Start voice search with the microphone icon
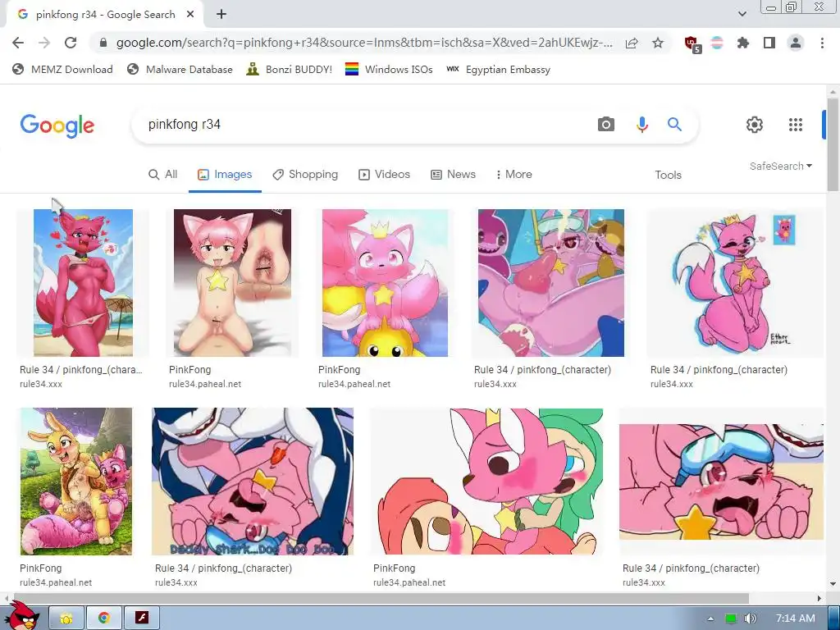This screenshot has width=840, height=630. [x=641, y=125]
